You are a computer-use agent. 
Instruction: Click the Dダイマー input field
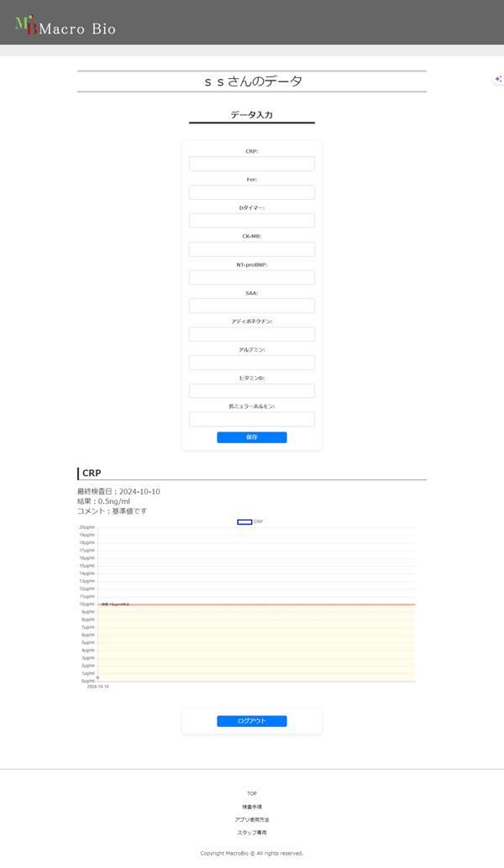252,220
